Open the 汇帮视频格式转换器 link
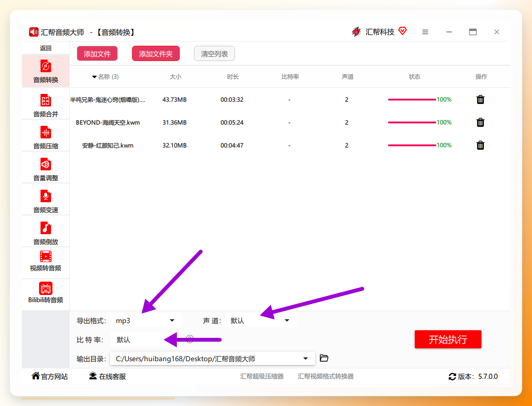 click(326, 376)
